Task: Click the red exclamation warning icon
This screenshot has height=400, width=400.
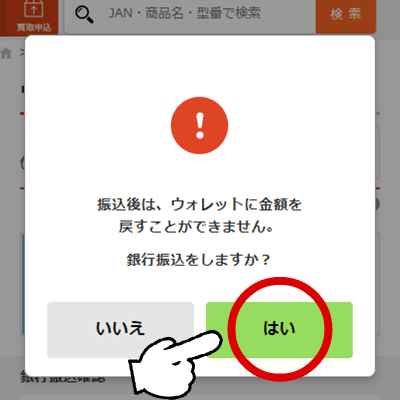Action: click(200, 125)
